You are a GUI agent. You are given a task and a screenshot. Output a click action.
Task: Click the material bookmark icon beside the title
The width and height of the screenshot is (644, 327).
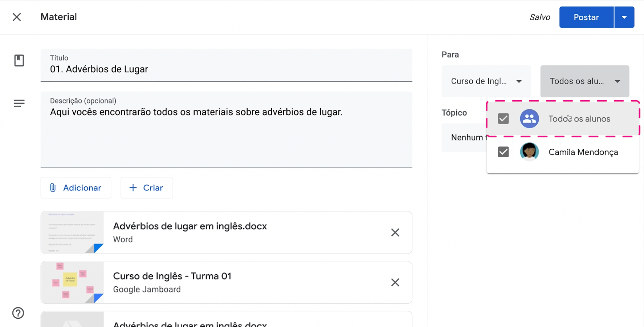tap(19, 60)
